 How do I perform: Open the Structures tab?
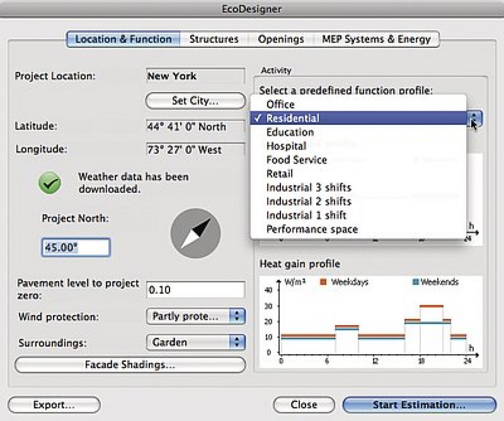tap(214, 39)
